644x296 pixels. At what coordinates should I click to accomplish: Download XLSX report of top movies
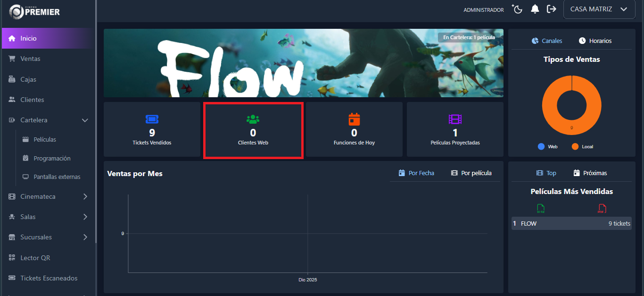(540, 209)
